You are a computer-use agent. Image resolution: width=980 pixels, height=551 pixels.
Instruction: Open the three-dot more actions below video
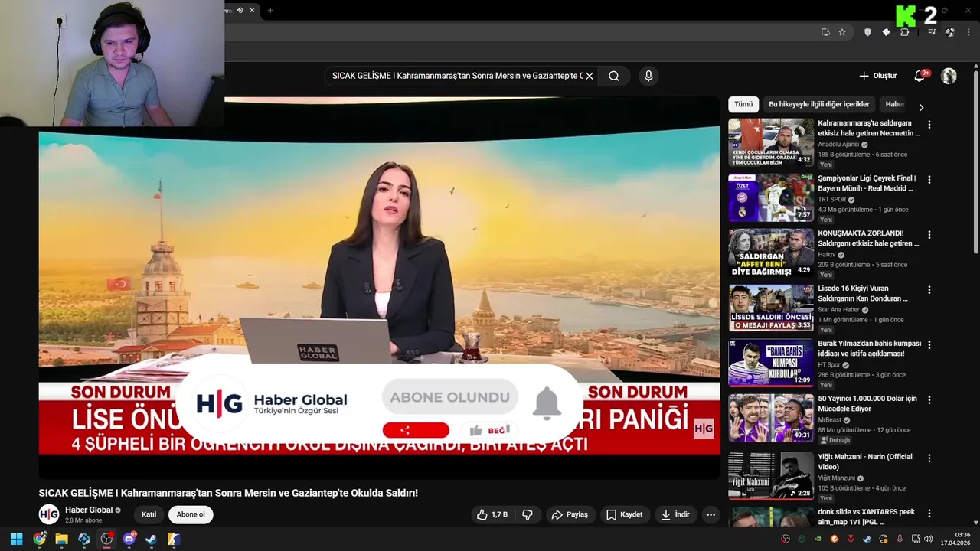(710, 514)
